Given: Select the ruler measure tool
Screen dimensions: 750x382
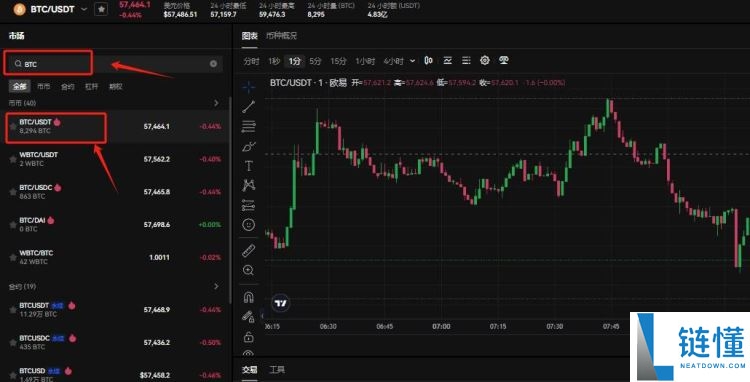Looking at the screenshot, I should pyautogui.click(x=248, y=250).
